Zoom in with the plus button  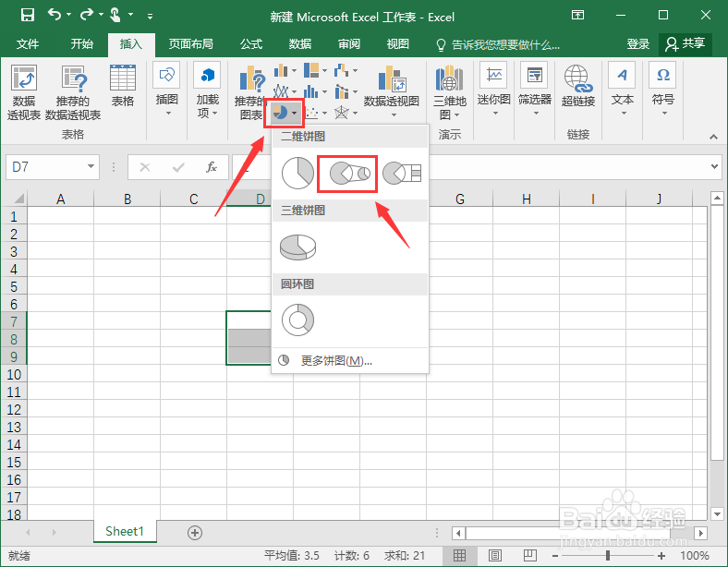pyautogui.click(x=661, y=555)
